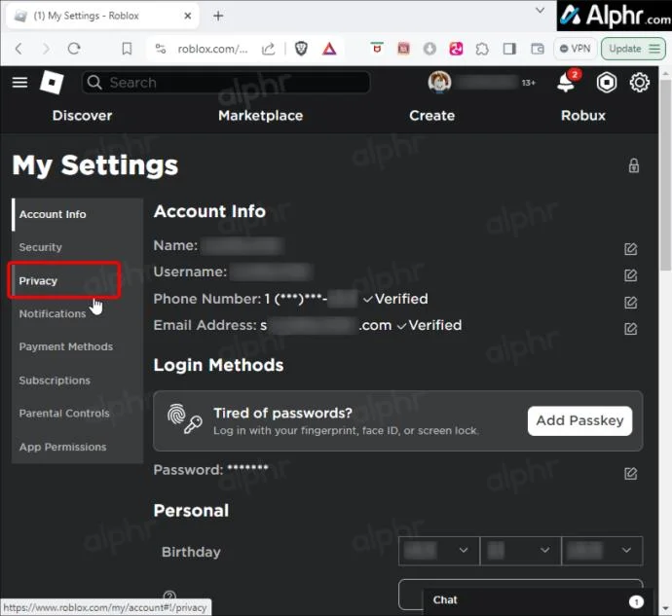Go to Create

tap(431, 115)
